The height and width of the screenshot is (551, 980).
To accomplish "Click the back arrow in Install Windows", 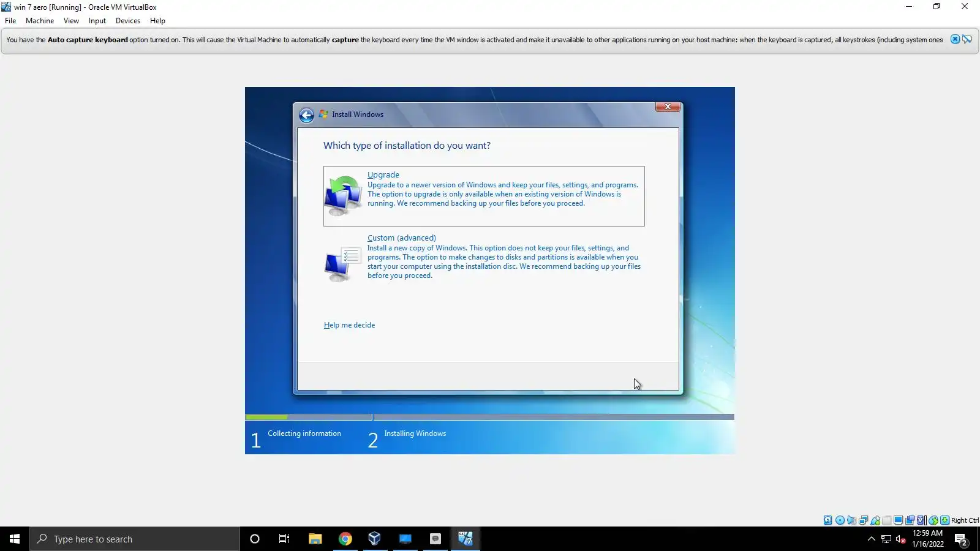I will (x=306, y=115).
